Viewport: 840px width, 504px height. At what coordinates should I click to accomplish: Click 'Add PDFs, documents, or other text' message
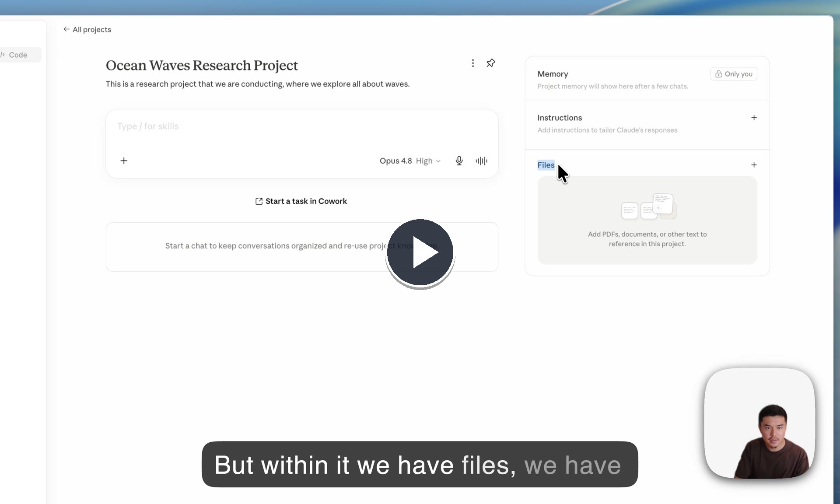(x=647, y=239)
